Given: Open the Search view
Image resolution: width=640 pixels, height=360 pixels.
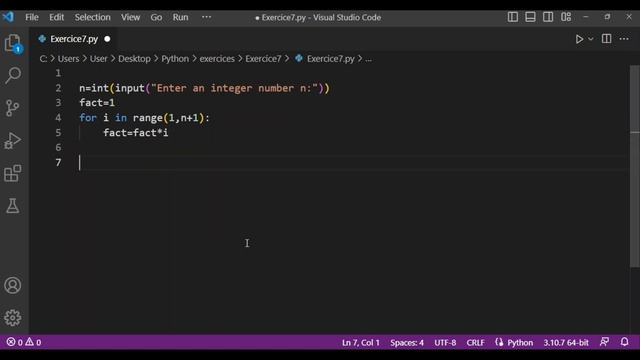Looking at the screenshot, I should [13, 75].
